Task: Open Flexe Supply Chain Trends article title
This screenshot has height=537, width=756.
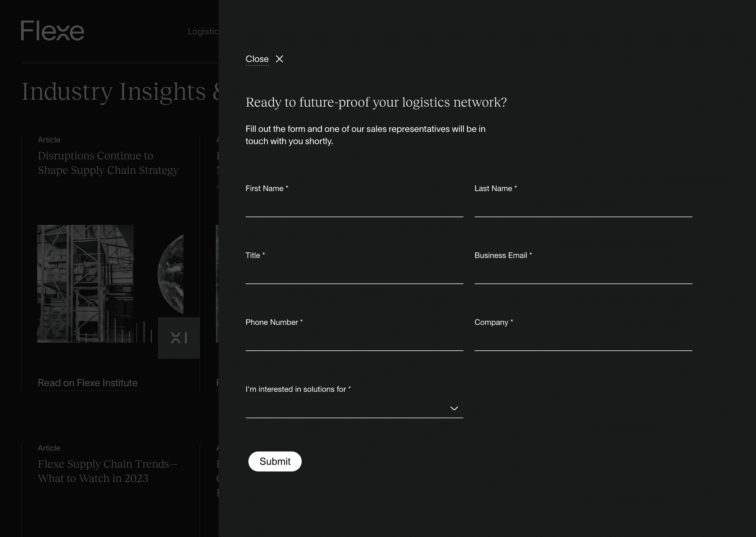Action: 108,471
